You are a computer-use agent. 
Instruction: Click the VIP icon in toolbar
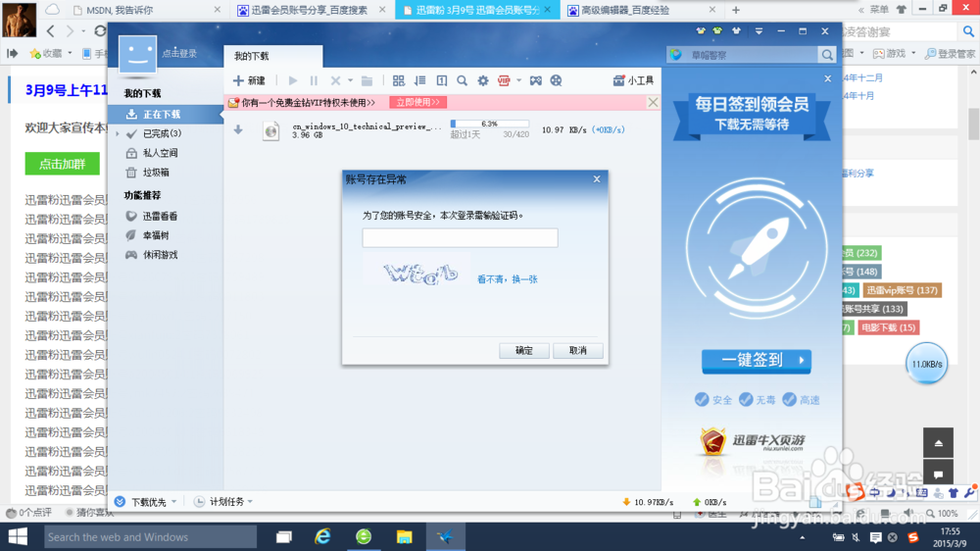(x=504, y=80)
